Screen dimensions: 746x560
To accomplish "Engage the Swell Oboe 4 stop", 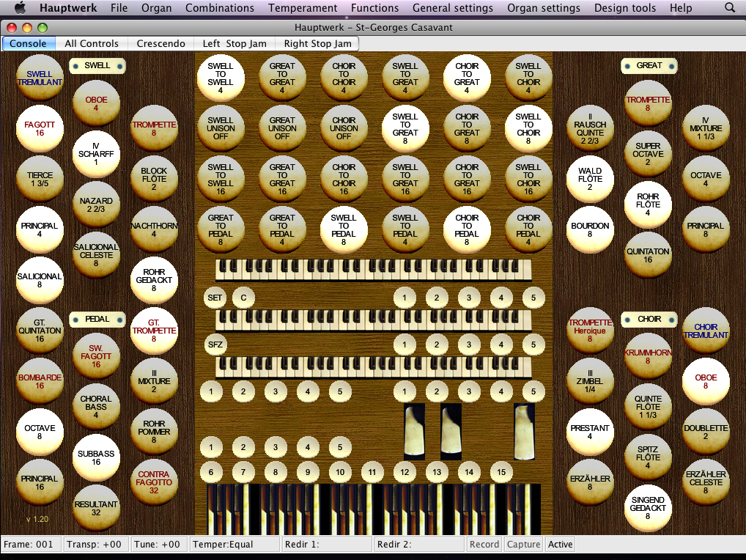I will (x=96, y=103).
